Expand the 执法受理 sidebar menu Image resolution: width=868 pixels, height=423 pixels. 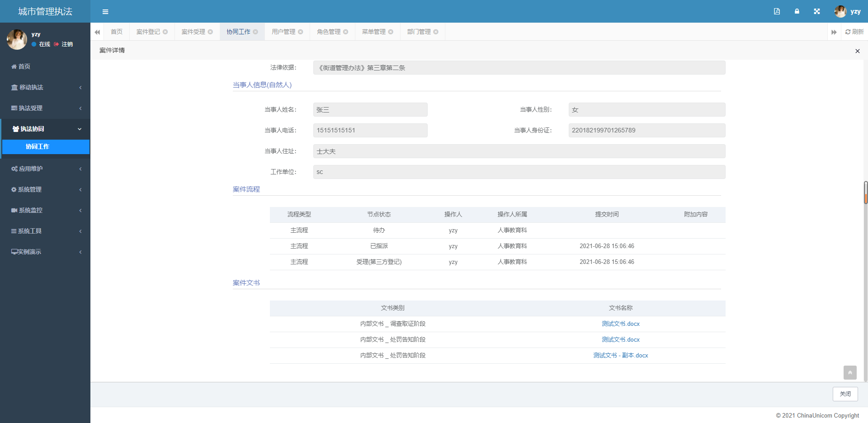tap(45, 108)
